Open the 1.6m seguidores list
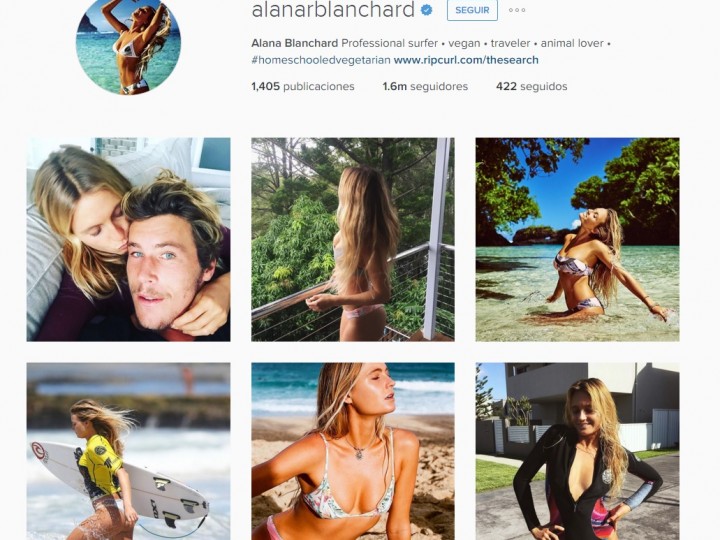The width and height of the screenshot is (720, 540). point(425,86)
